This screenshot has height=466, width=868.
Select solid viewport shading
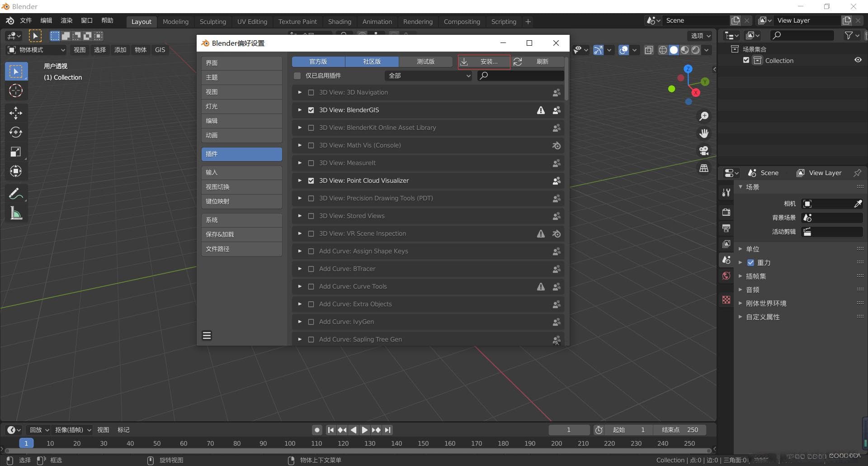[674, 50]
